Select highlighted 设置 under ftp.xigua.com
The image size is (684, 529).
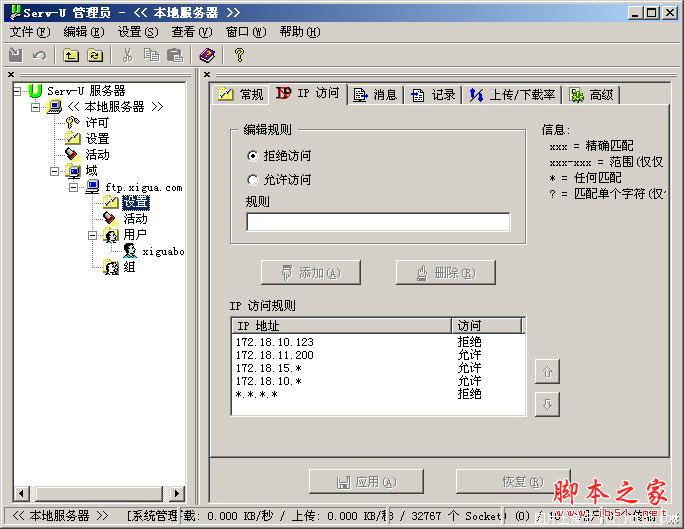136,202
